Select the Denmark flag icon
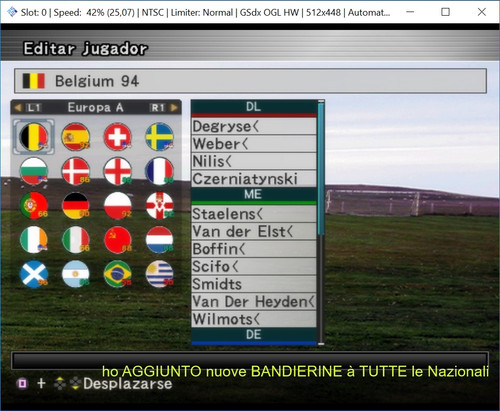This screenshot has width=500, height=411. coord(76,171)
